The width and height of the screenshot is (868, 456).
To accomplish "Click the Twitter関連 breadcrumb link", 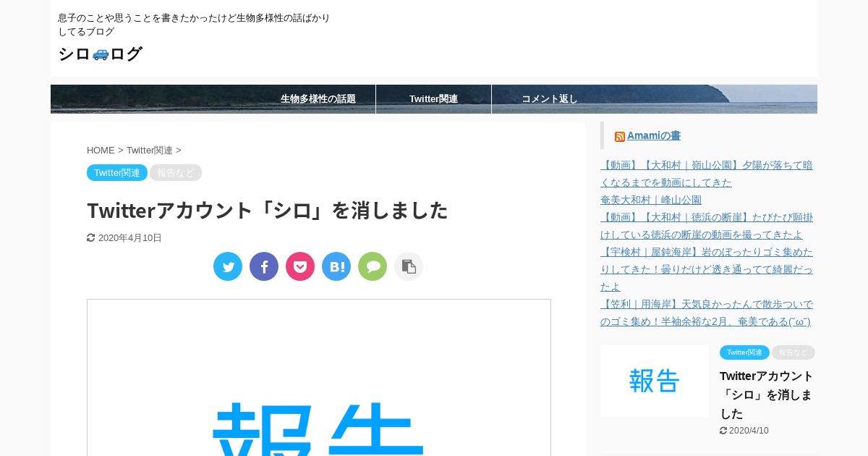I will click(x=150, y=151).
